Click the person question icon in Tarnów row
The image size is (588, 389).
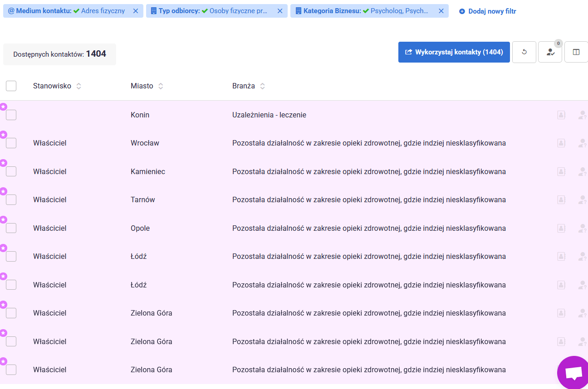click(583, 200)
